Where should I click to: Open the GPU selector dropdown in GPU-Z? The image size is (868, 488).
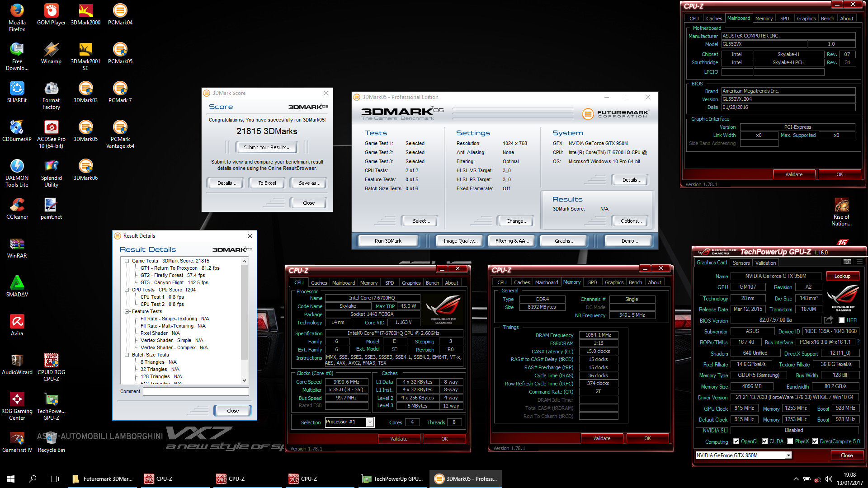[x=788, y=455]
